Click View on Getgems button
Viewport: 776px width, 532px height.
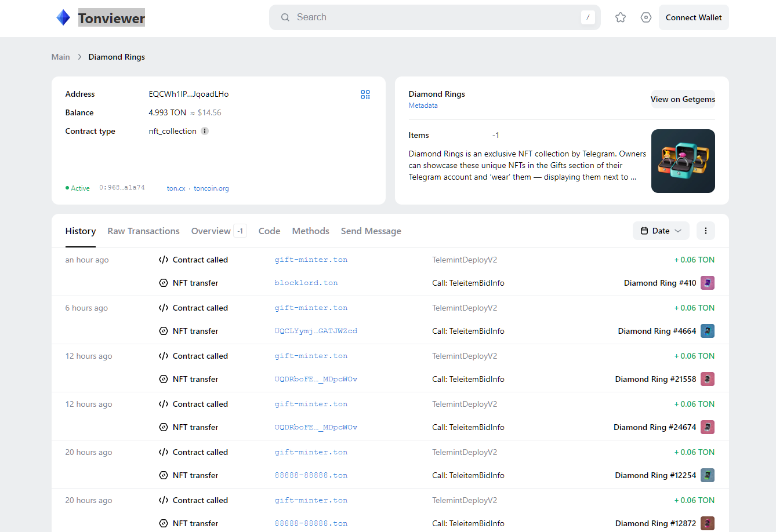683,99
